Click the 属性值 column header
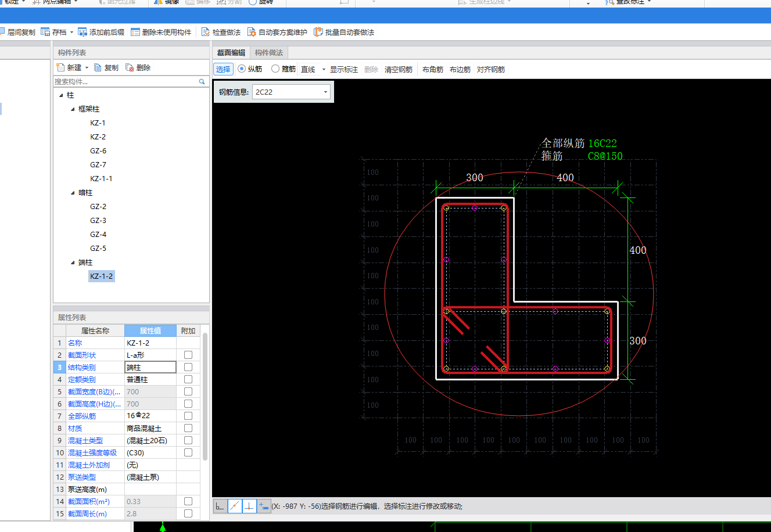 coord(150,330)
